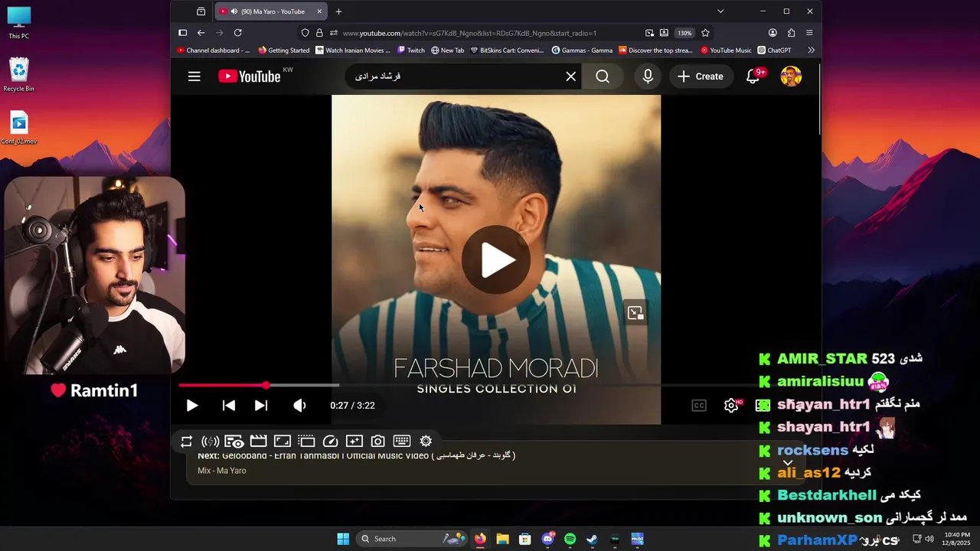
Task: Open the extensions puzzle menu
Action: coord(791,33)
